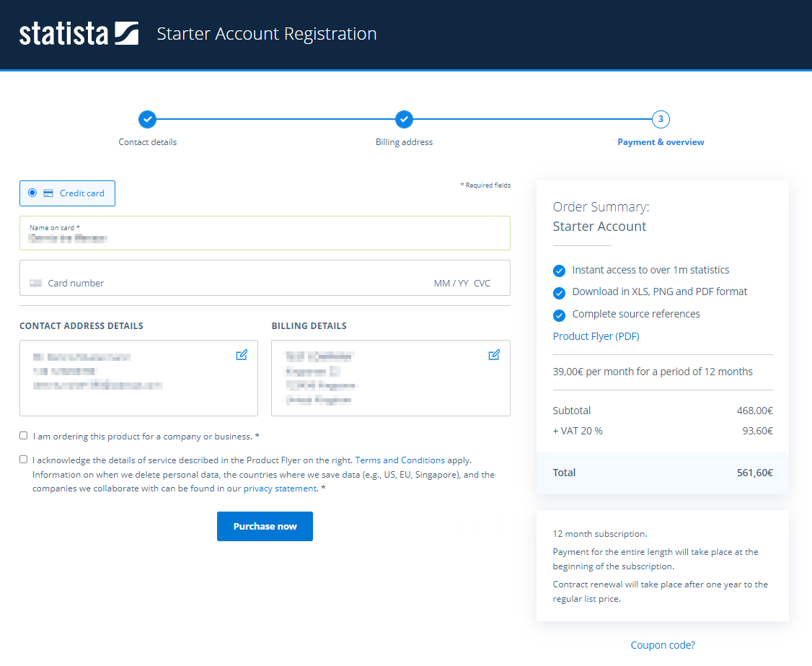Screen dimensions: 812x666
Task: Click 'Payment for the entire length' note
Action: pyautogui.click(x=655, y=559)
